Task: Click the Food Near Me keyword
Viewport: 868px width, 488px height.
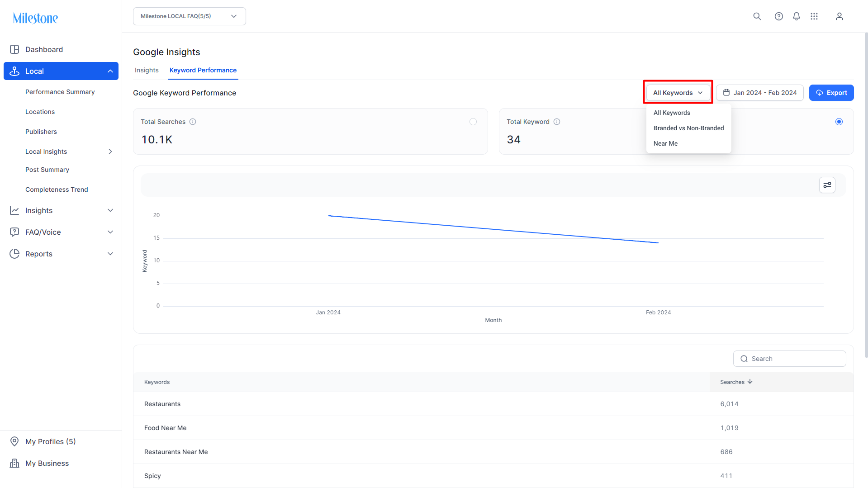Action: (165, 428)
